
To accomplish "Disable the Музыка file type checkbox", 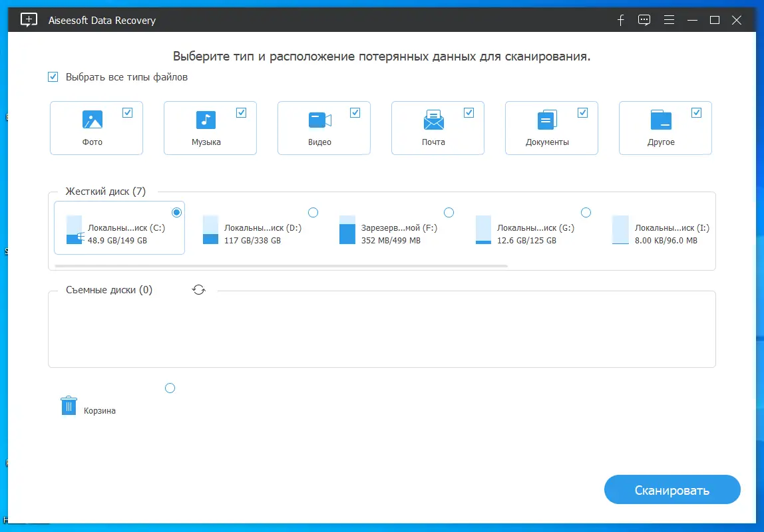I will (241, 112).
